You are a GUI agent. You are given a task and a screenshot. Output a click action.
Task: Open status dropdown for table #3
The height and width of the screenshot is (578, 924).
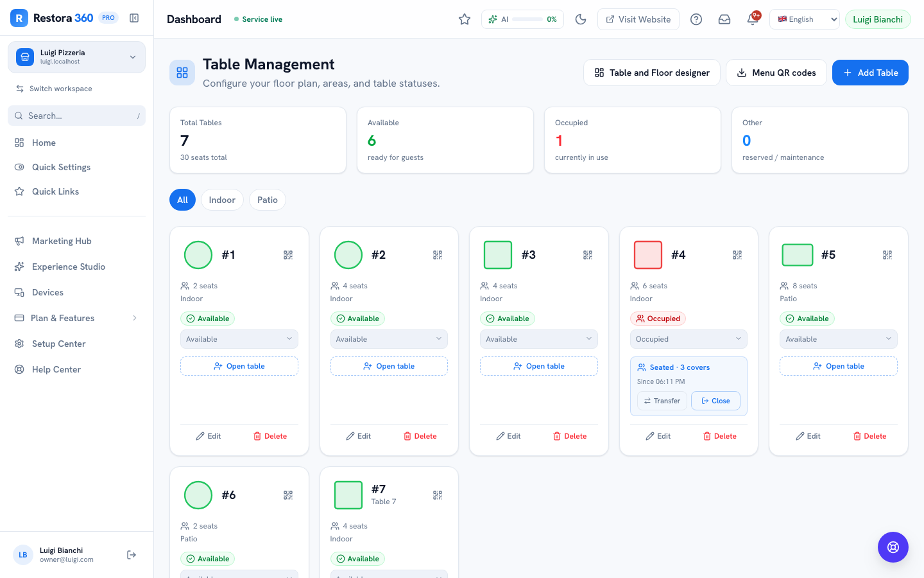(x=539, y=339)
